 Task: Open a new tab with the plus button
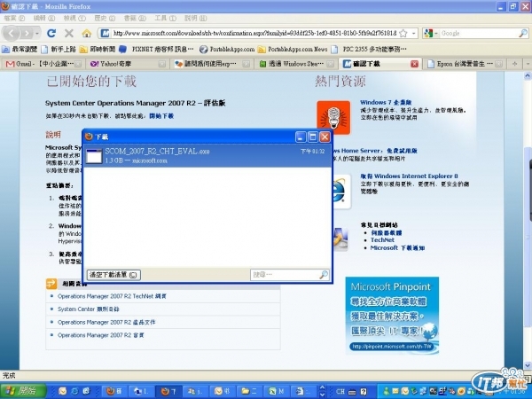514,64
